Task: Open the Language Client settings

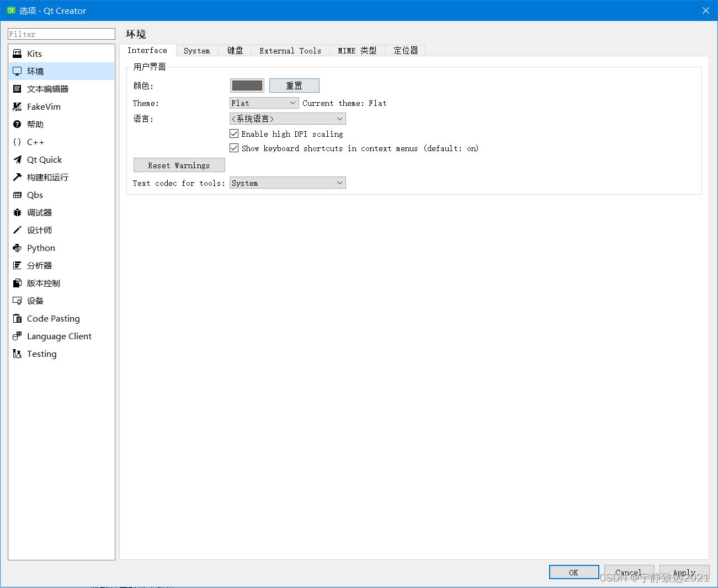Action: [x=59, y=336]
